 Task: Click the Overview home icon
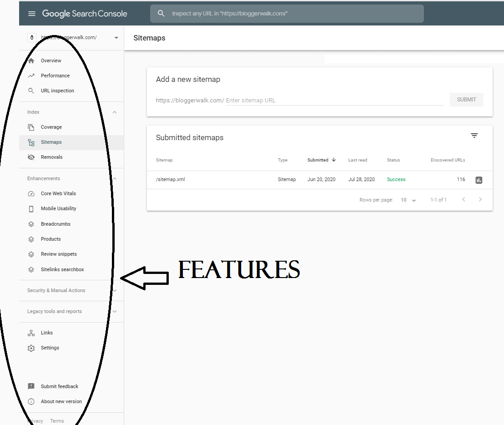[31, 61]
